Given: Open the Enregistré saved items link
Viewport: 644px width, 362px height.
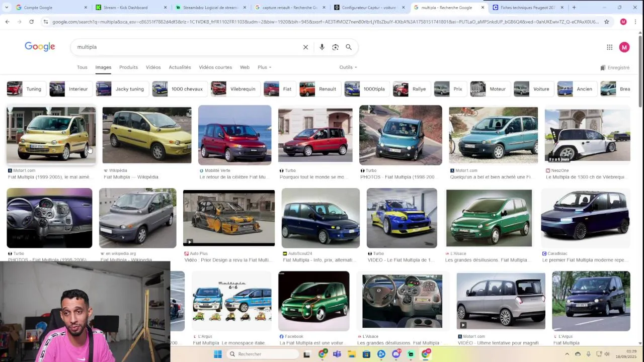Looking at the screenshot, I should pos(615,67).
